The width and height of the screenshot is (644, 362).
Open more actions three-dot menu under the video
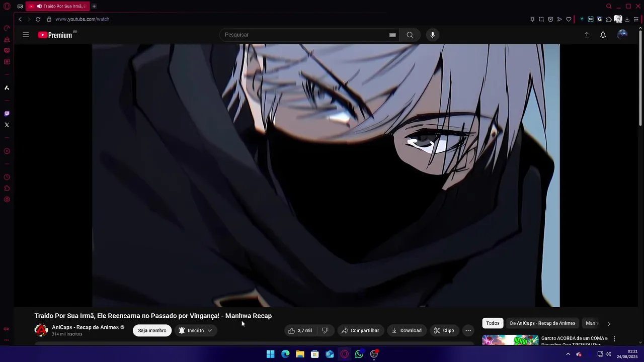tap(468, 330)
